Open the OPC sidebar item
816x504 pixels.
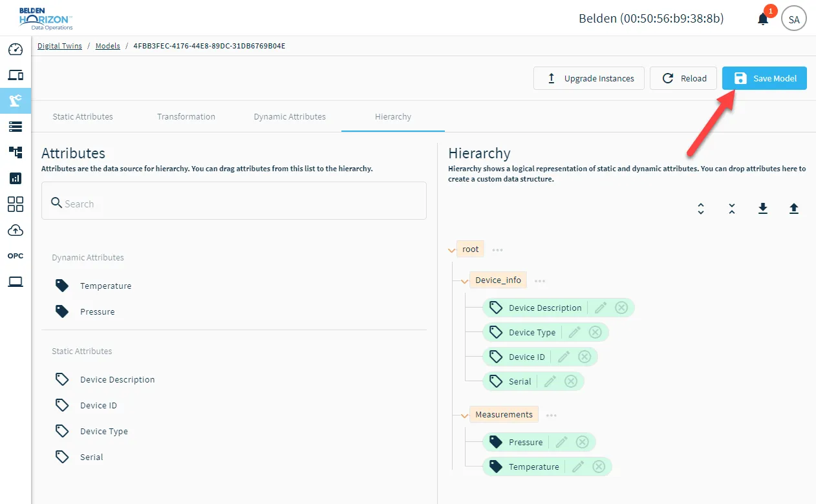tap(16, 256)
